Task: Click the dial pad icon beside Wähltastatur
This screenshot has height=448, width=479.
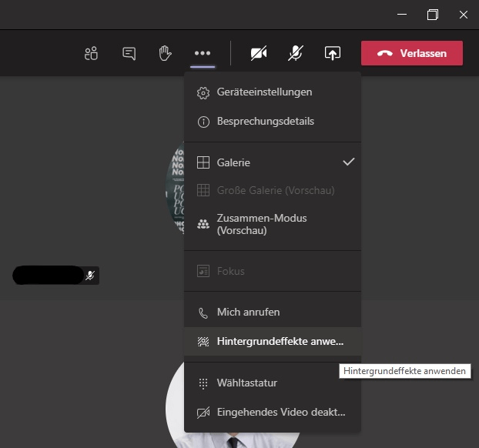Action: click(203, 383)
